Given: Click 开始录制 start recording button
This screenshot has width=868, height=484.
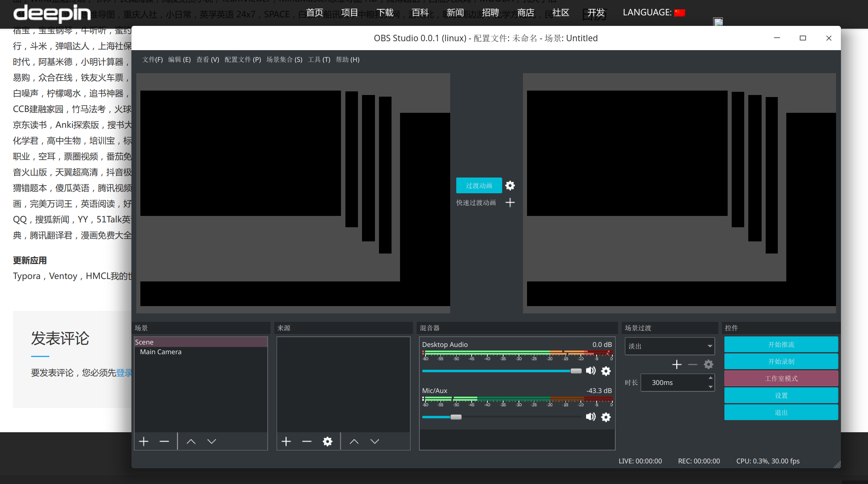Looking at the screenshot, I should [781, 361].
